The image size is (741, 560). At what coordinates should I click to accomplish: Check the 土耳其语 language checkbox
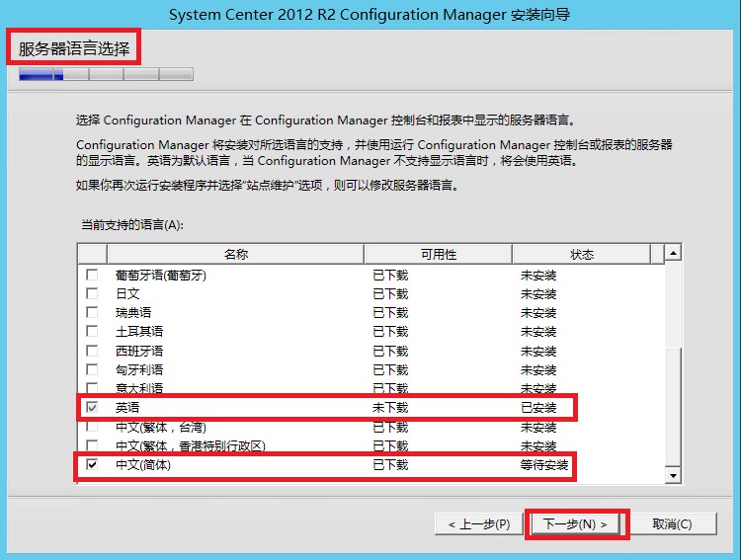coord(92,331)
